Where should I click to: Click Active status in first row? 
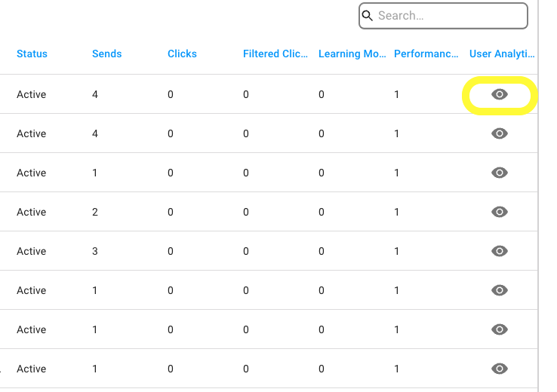(x=31, y=94)
